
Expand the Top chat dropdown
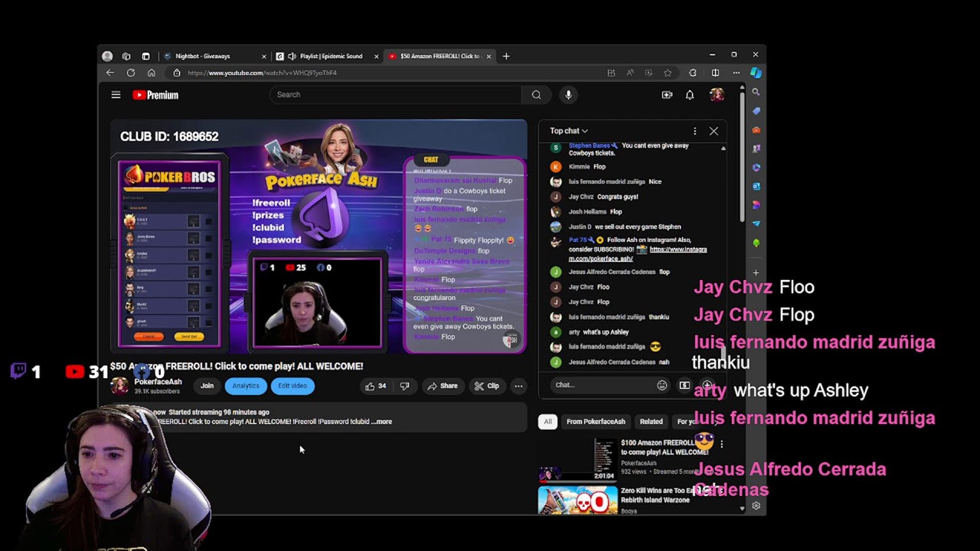pyautogui.click(x=569, y=131)
